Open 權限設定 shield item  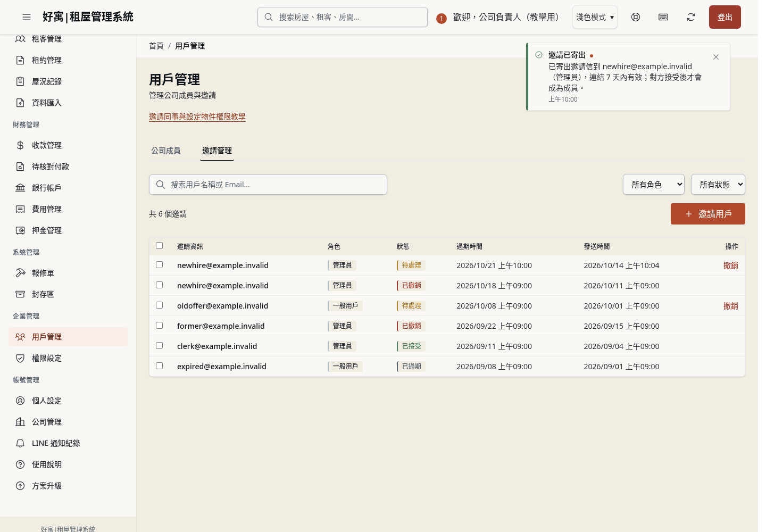[68, 358]
